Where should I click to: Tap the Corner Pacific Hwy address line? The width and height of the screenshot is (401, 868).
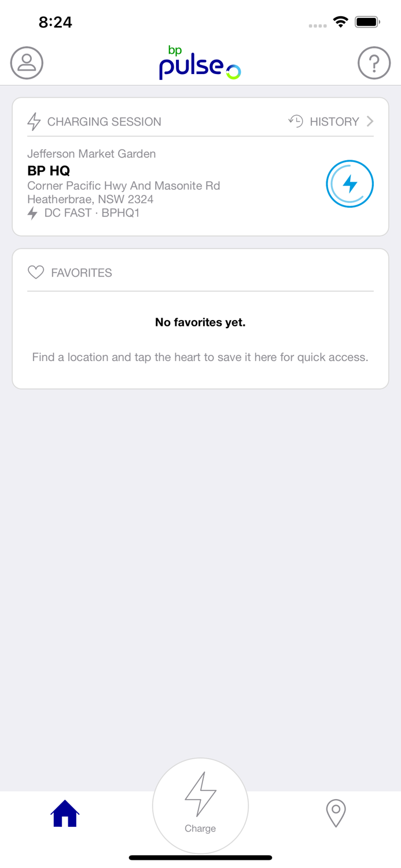123,186
